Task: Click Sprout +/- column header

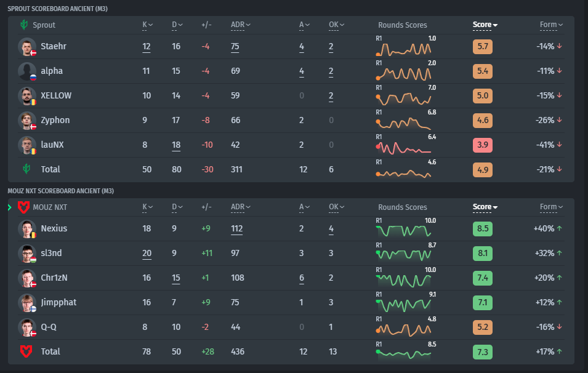Action: [206, 25]
